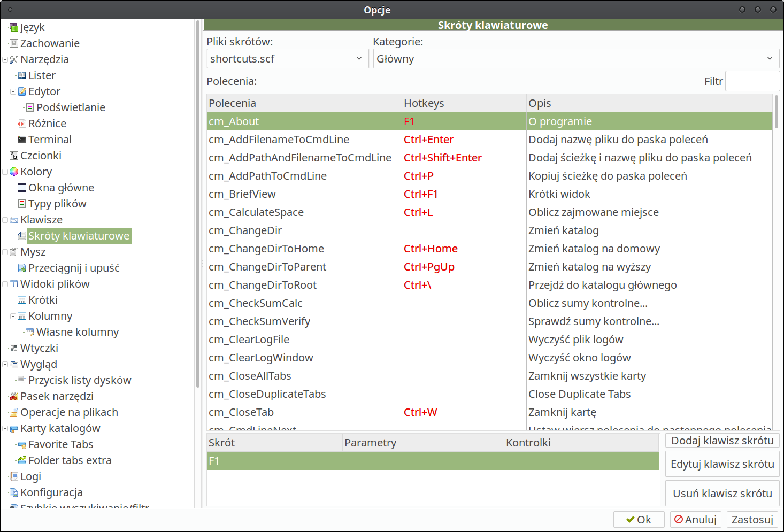Select the F1 shortcut row below

point(433,461)
